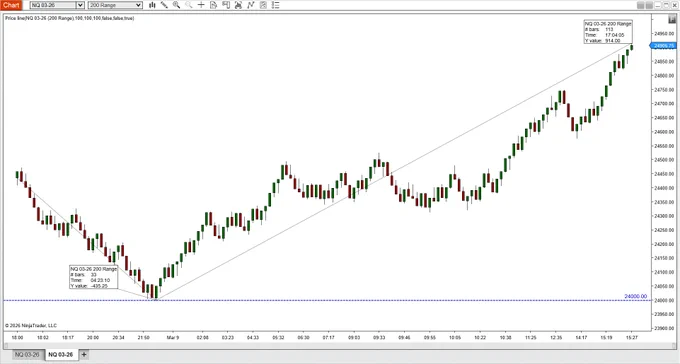Select the grayed Zoom Out magnifier

189,5
